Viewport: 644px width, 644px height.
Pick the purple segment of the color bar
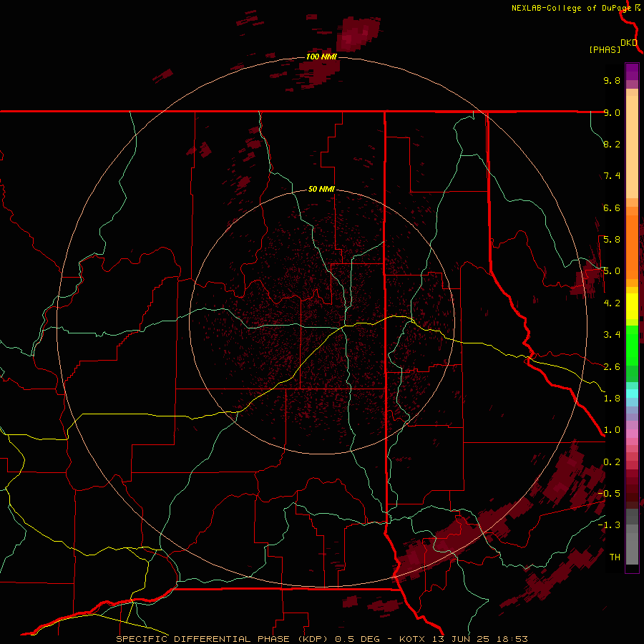[632, 72]
